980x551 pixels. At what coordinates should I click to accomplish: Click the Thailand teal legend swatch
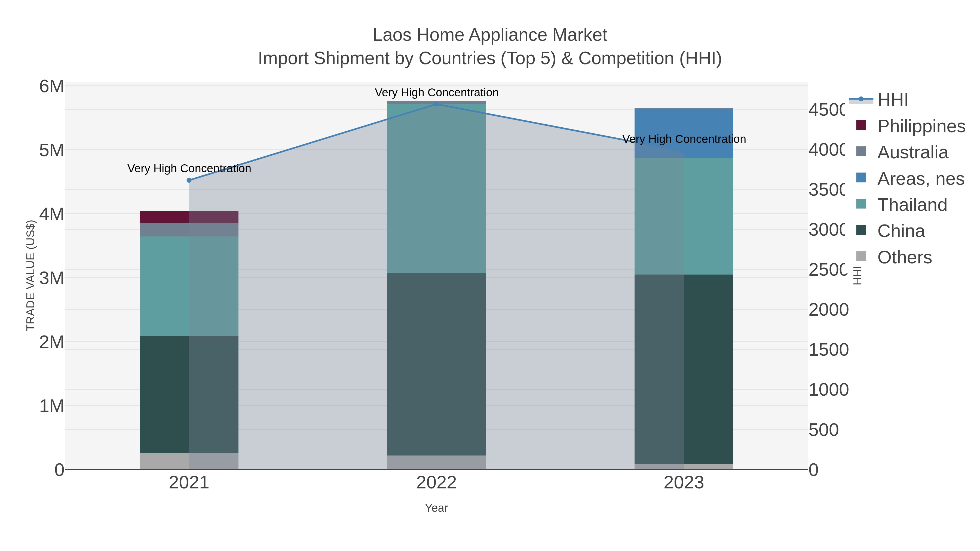click(861, 204)
